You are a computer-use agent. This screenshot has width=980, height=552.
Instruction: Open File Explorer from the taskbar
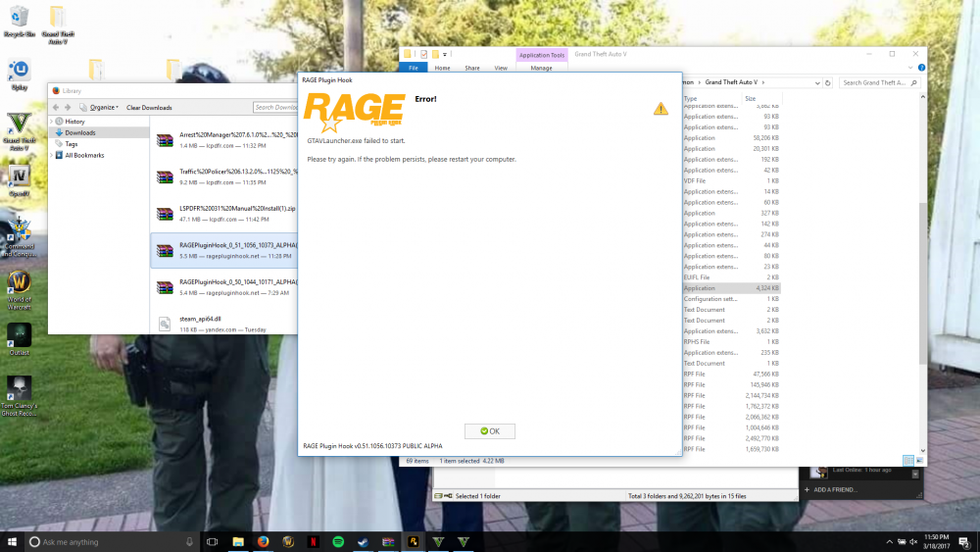coord(238,541)
